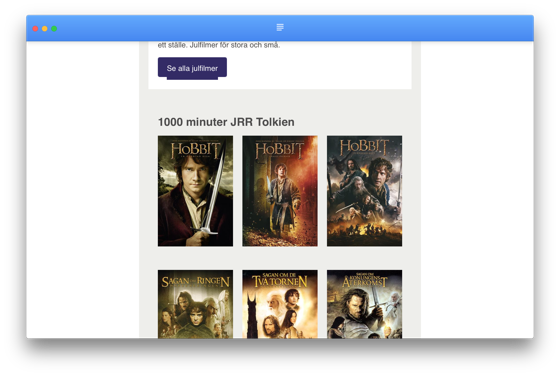The image size is (560, 376).
Task: Select the Konungens Återkomst movie poster
Action: 364,304
